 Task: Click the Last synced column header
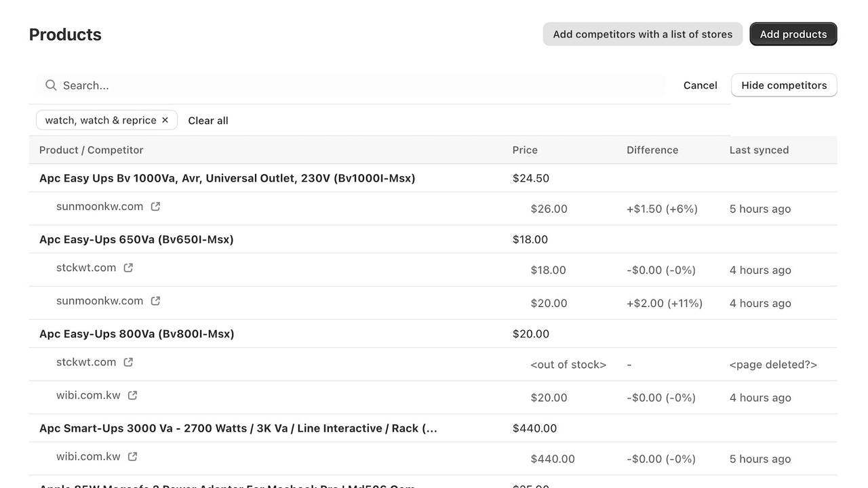pyautogui.click(x=759, y=150)
